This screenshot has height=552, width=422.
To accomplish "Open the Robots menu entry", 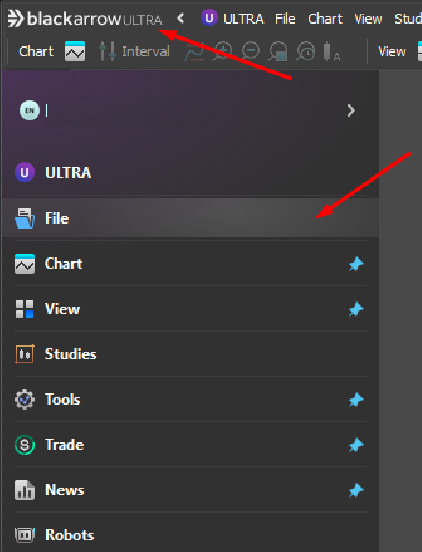I will (190, 535).
